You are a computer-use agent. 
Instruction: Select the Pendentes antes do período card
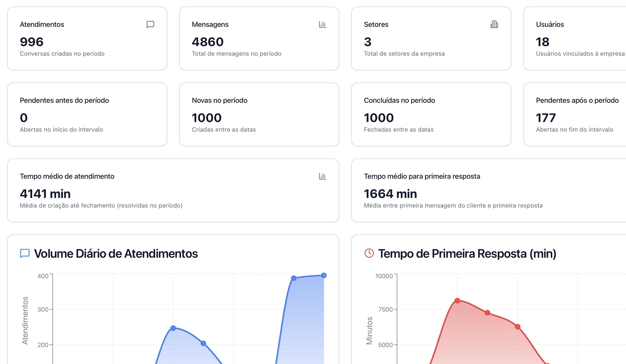tap(87, 114)
